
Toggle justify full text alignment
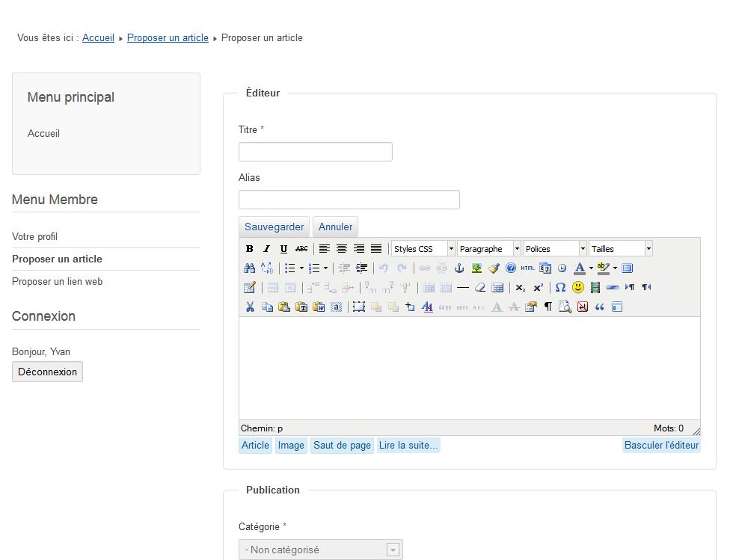click(376, 249)
